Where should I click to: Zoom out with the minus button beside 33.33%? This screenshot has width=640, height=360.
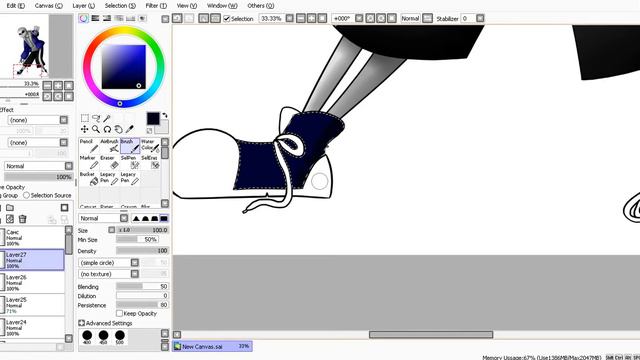(x=300, y=18)
